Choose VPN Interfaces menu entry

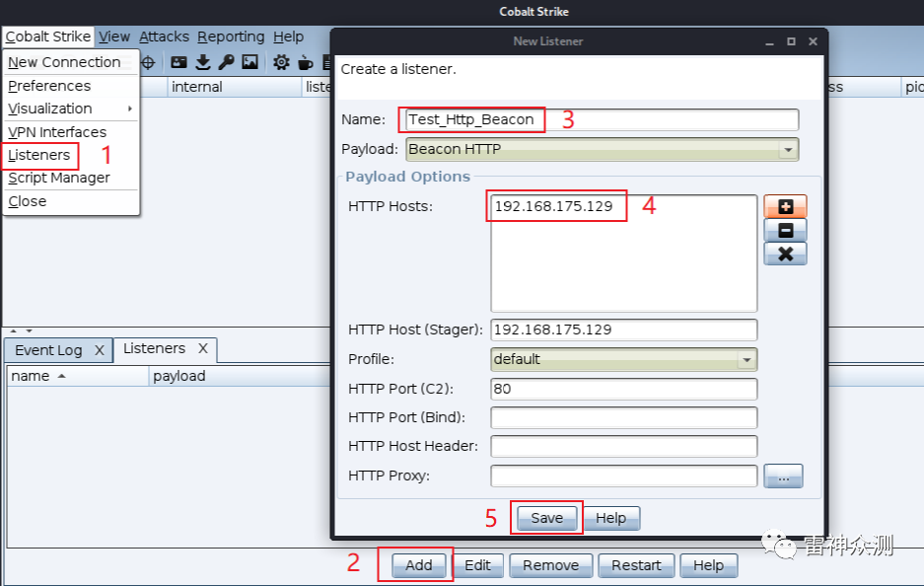click(70, 132)
